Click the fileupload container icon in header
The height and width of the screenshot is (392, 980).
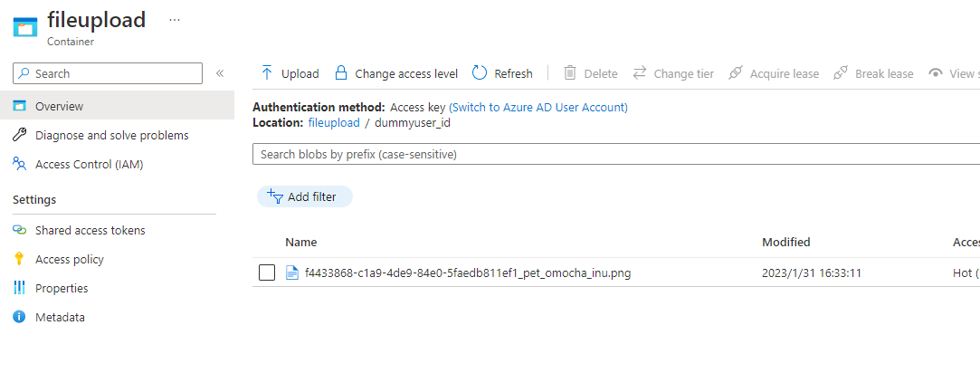pos(25,27)
